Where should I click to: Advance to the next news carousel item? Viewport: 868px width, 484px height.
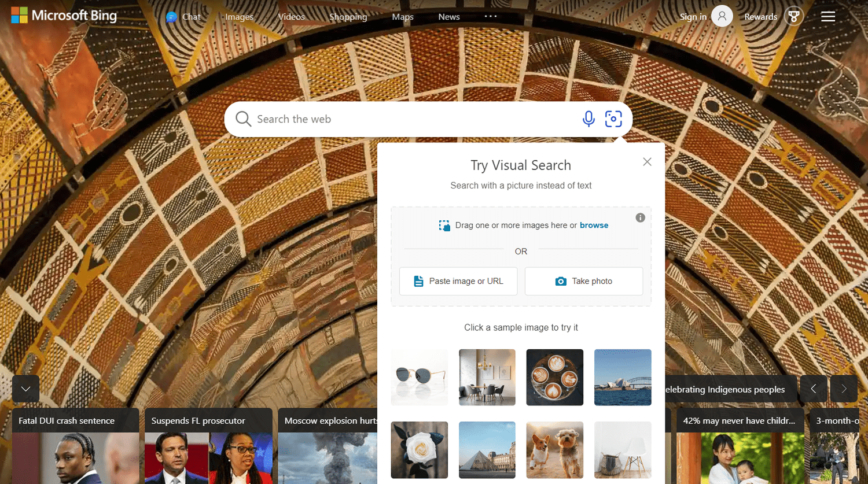(844, 389)
